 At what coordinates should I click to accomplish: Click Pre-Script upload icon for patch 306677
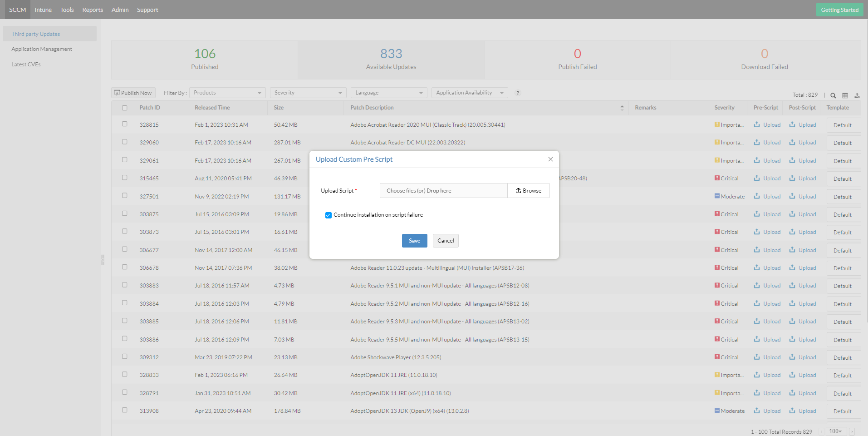tap(757, 250)
